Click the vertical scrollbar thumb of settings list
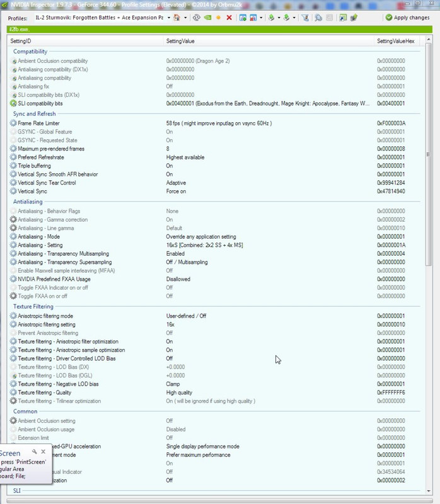This screenshot has height=504, width=440. click(429, 154)
